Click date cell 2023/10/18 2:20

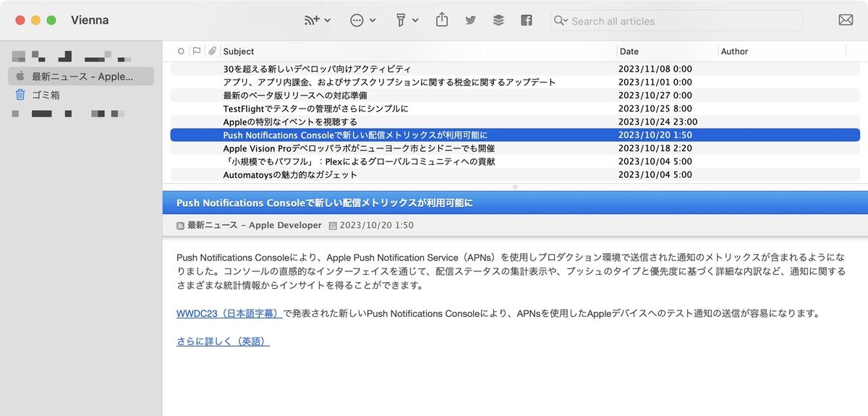655,148
